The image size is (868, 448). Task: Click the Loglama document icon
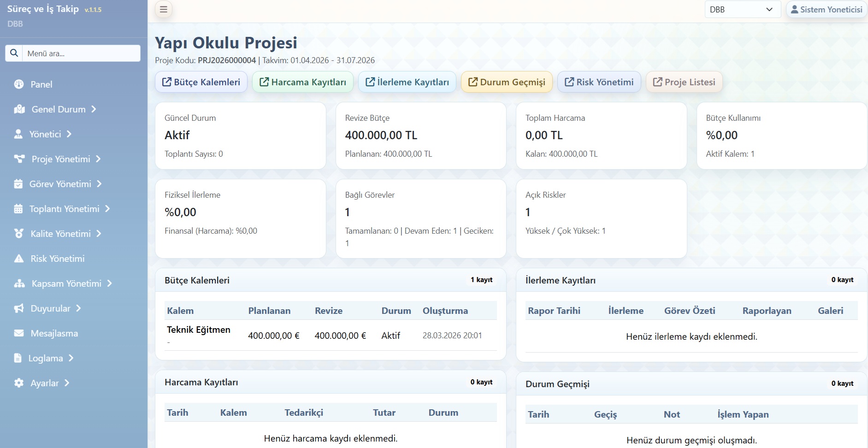(18, 358)
